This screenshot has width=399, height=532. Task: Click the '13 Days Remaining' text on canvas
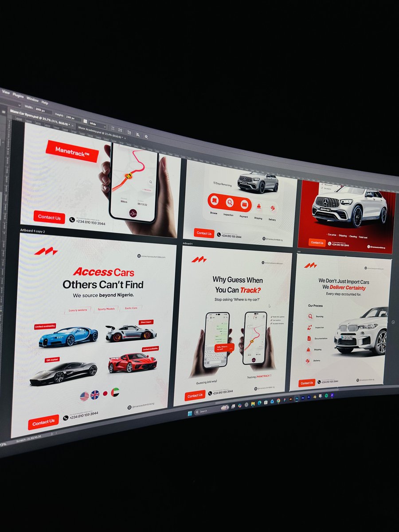tap(223, 183)
